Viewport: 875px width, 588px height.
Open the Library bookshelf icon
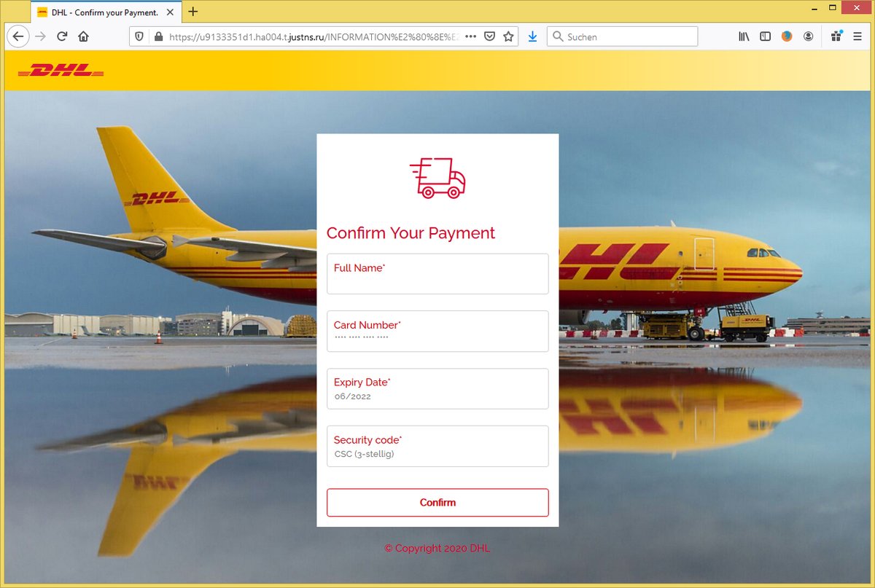click(x=744, y=36)
